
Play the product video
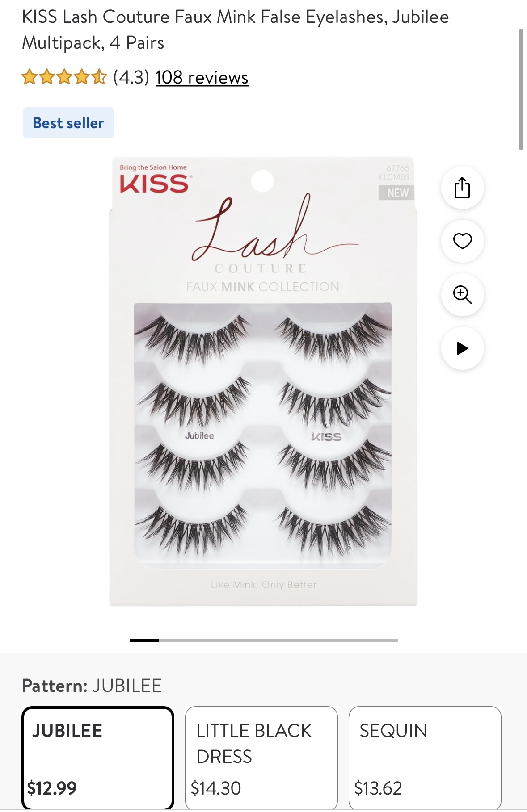click(x=462, y=348)
